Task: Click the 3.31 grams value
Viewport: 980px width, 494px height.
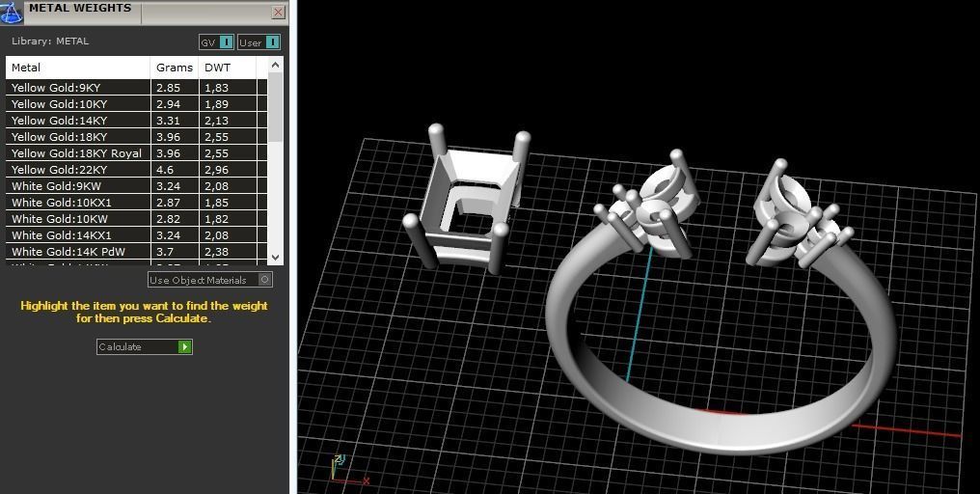Action: (168, 120)
